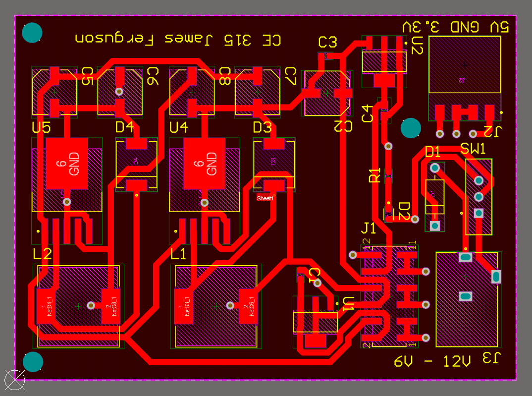Select the NetC8_1 pad on L2
The width and height of the screenshot is (532, 396).
tap(111, 306)
